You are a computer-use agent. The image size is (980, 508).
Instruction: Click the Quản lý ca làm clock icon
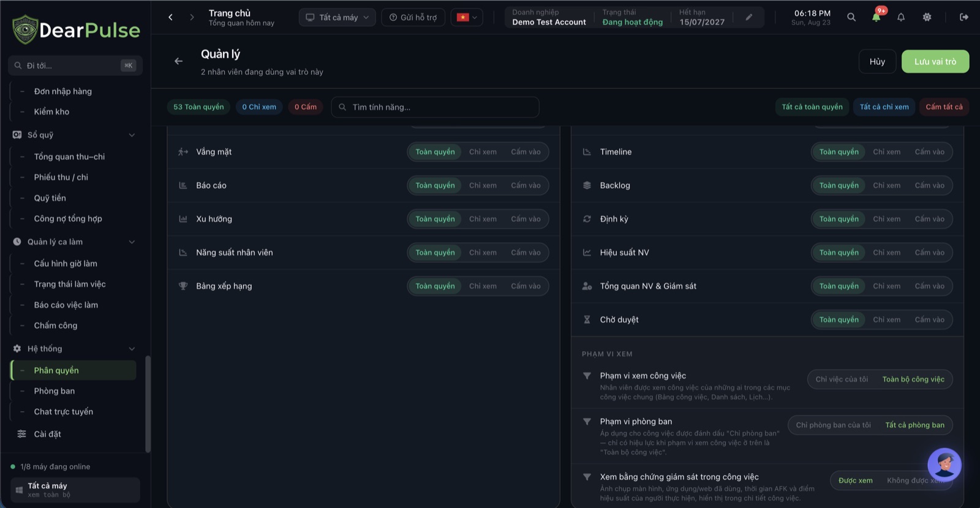[17, 242]
